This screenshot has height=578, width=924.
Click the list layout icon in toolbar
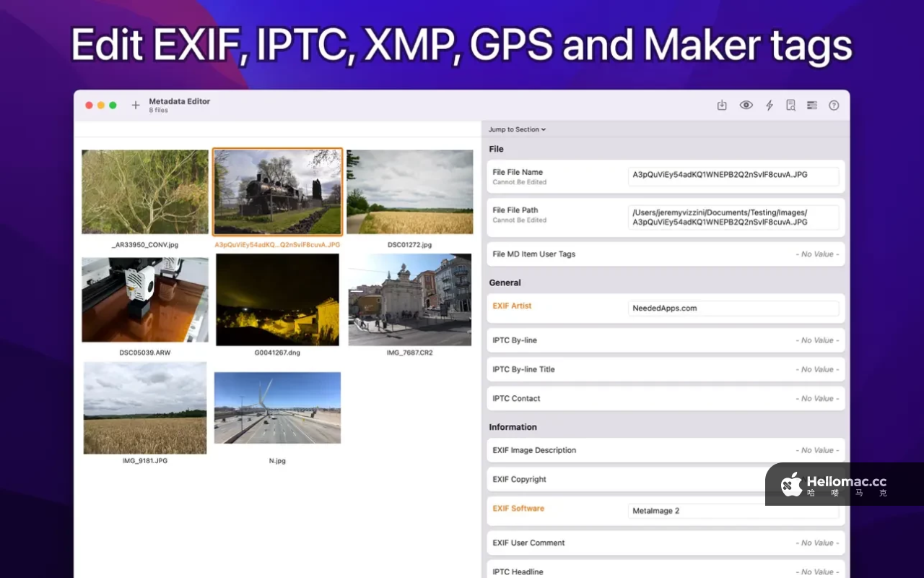[812, 105]
